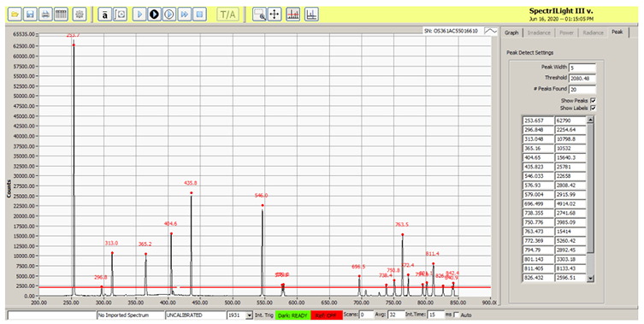
Task: Click the Threshold value input field
Action: coord(582,78)
